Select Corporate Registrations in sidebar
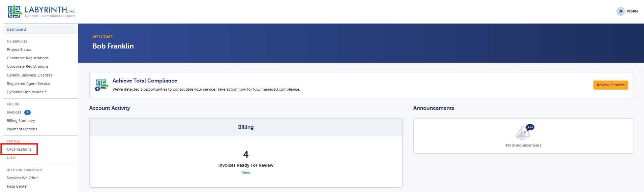The width and height of the screenshot is (644, 192). [x=28, y=66]
